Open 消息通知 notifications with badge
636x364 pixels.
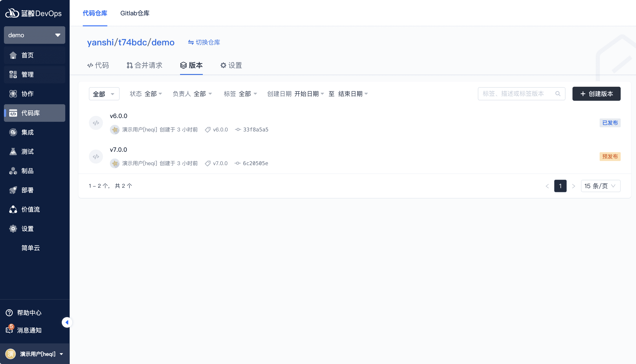click(x=9, y=330)
